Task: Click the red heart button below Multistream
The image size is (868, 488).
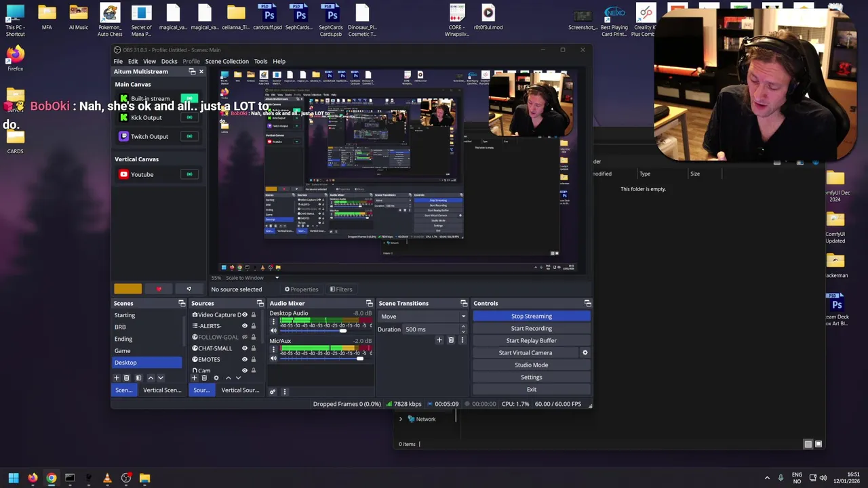Action: [159, 289]
